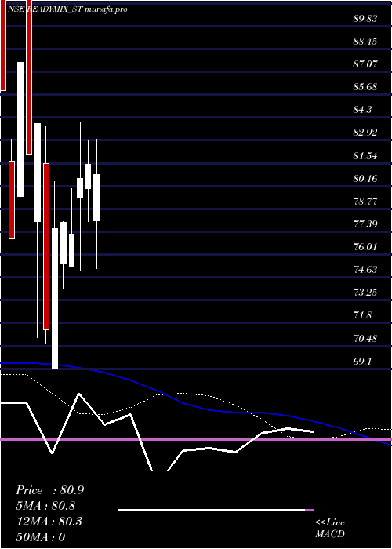Click the <<Live MACD label
Screen dimensions: 392x549
pyautogui.click(x=330, y=528)
